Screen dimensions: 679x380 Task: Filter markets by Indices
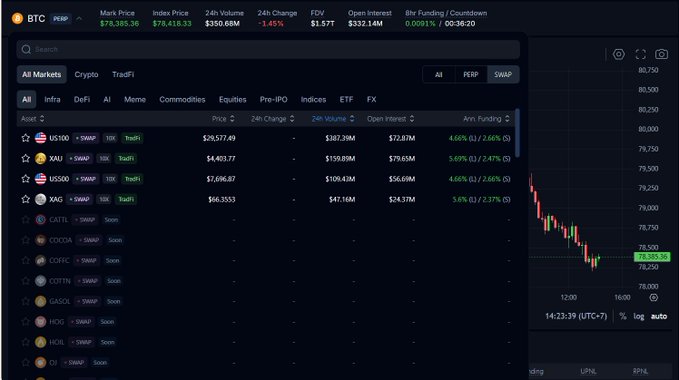click(x=313, y=100)
